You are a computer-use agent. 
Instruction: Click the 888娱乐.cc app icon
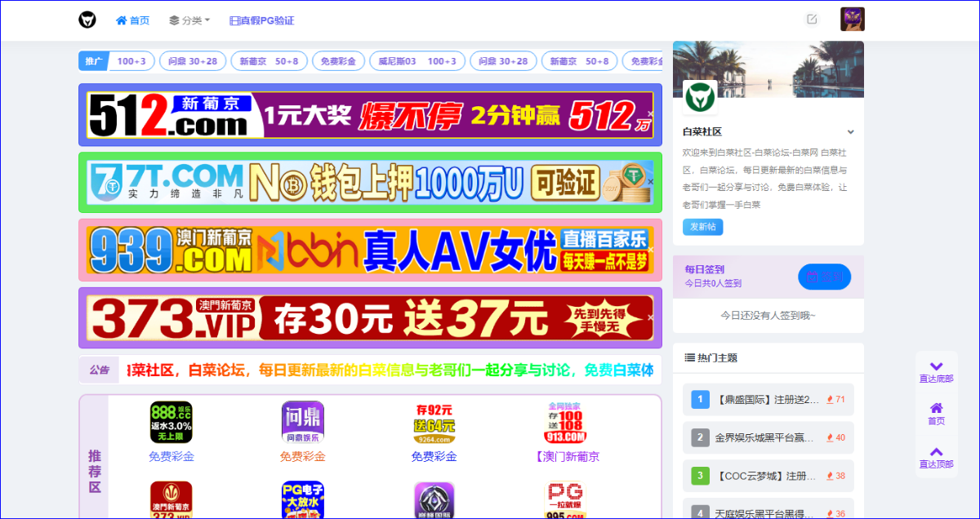[171, 422]
